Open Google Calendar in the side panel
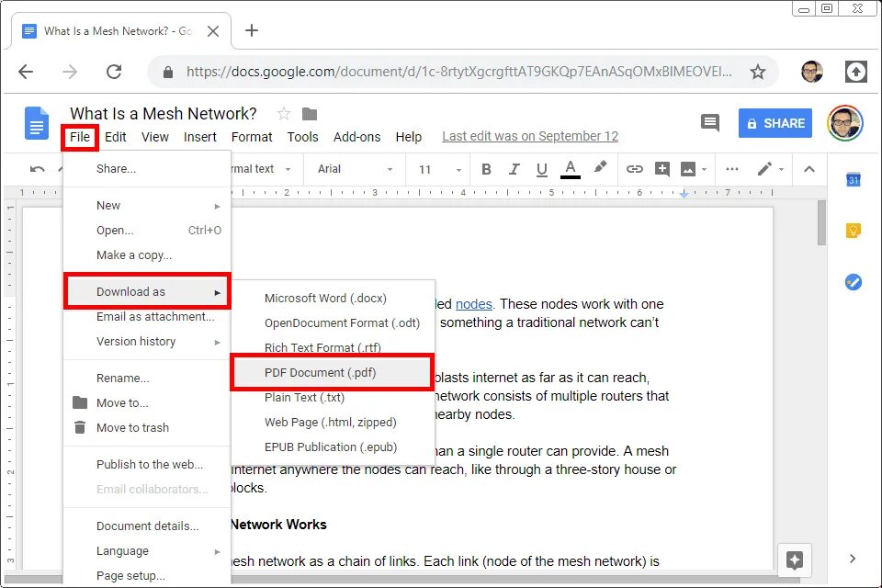882x588 pixels. tap(854, 179)
